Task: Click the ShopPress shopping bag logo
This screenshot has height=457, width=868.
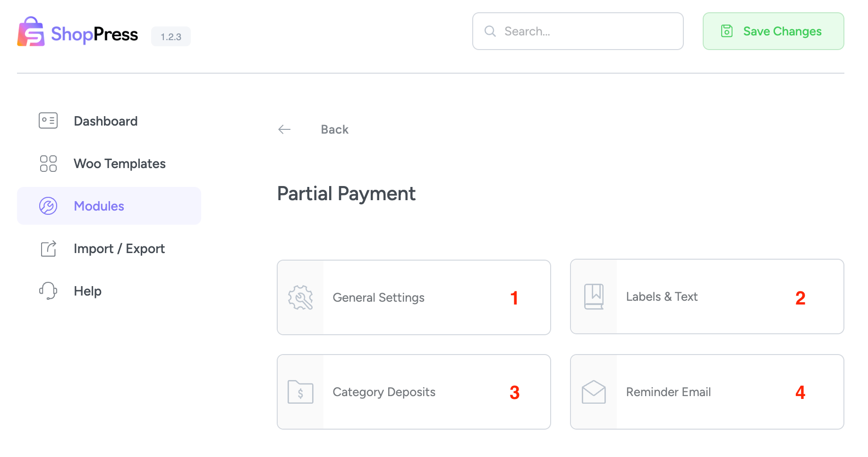Action: click(x=31, y=31)
